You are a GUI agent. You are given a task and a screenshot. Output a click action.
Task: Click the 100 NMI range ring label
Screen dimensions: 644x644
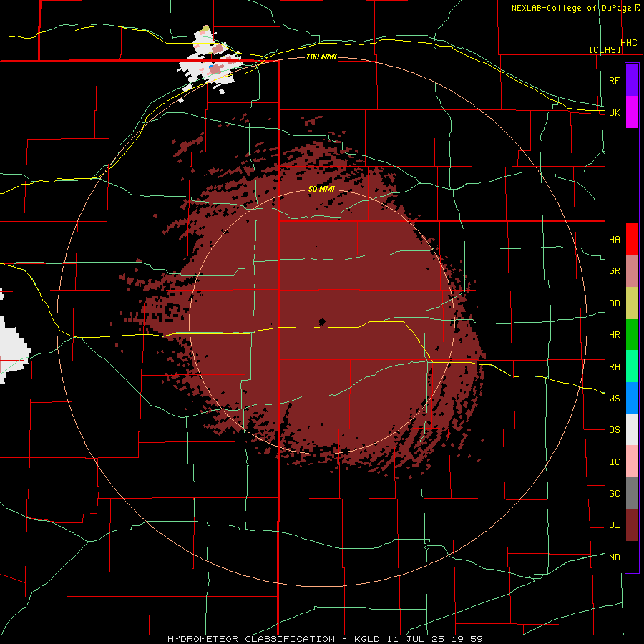[321, 57]
